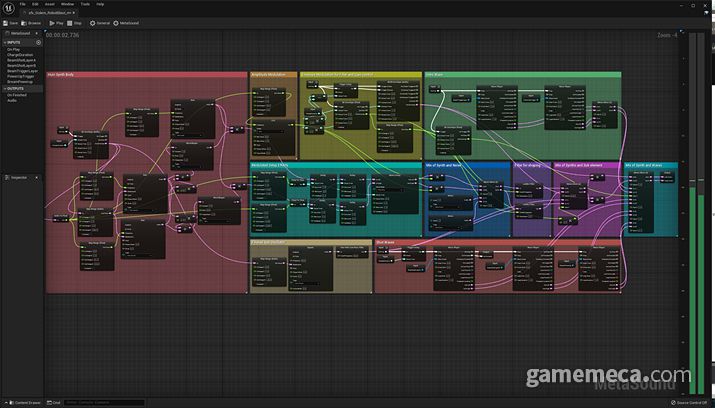Save the MetaSound asset

coord(11,21)
